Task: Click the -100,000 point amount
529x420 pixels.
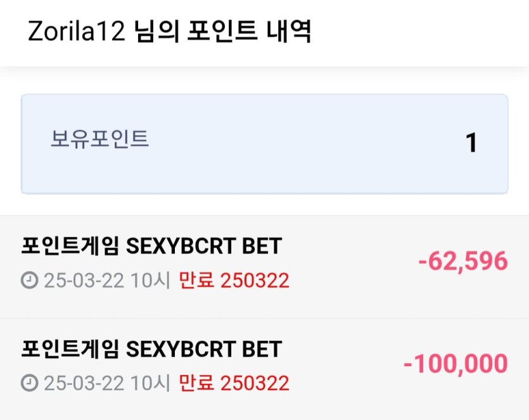Action: coord(456,364)
